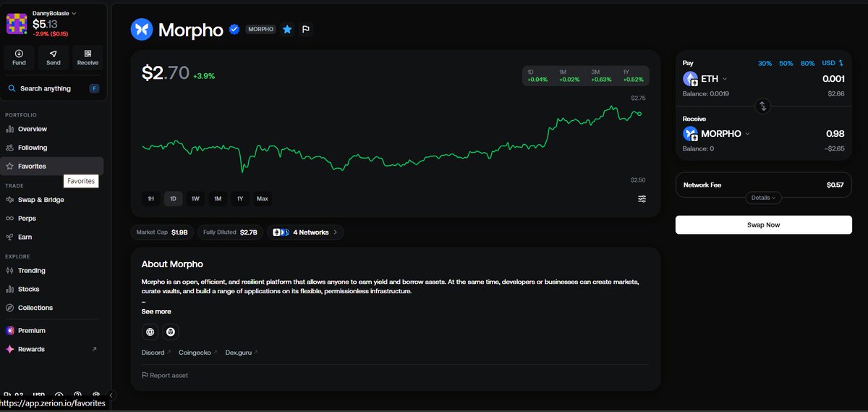868x412 pixels.
Task: Toggle the USD input currency switch
Action: [833, 64]
